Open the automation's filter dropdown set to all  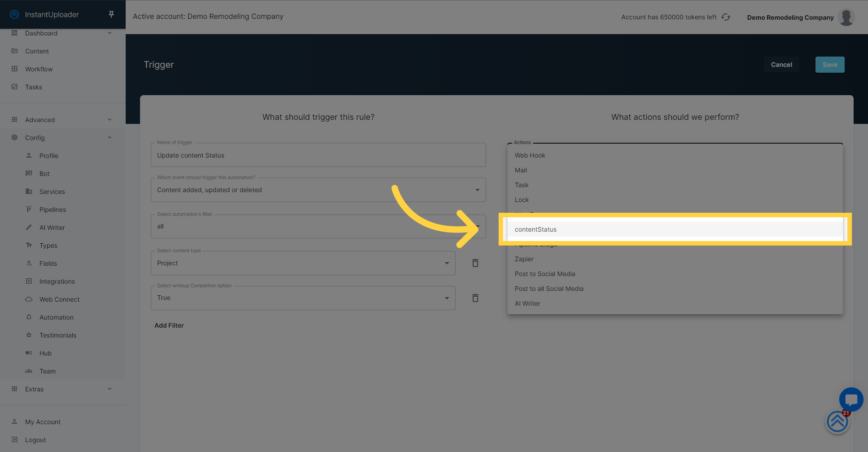(x=318, y=226)
